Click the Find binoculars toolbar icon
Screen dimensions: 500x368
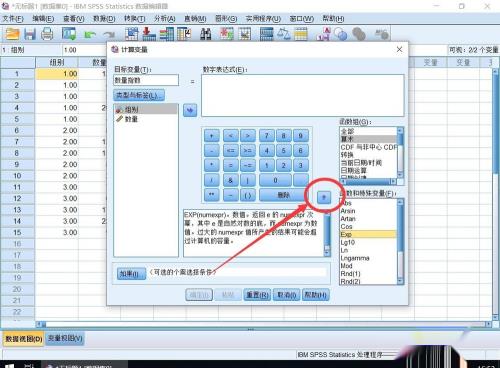205,34
